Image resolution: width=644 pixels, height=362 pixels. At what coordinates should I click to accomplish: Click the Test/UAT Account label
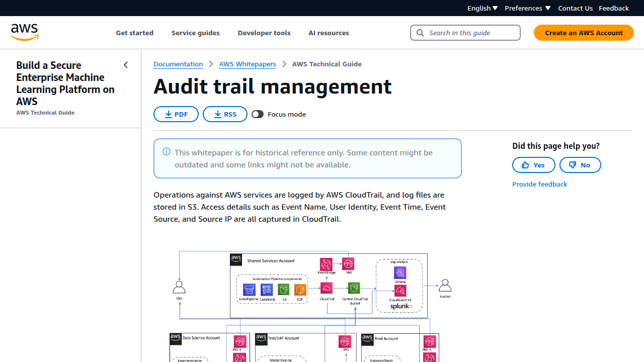[x=284, y=338]
